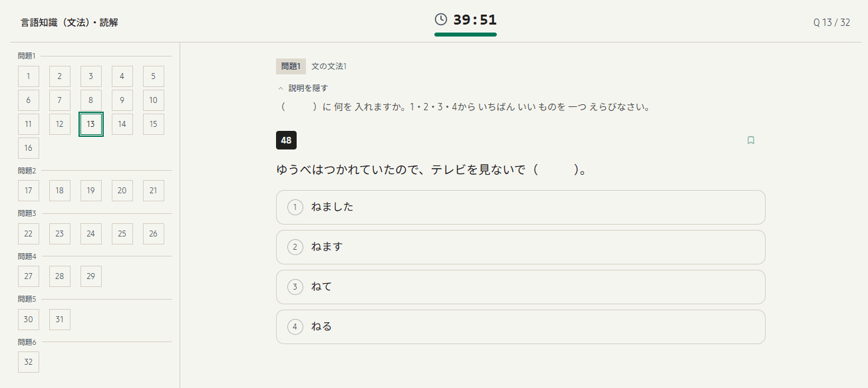Click the 文の文法1 tab label
The height and width of the screenshot is (388, 868).
click(x=329, y=66)
